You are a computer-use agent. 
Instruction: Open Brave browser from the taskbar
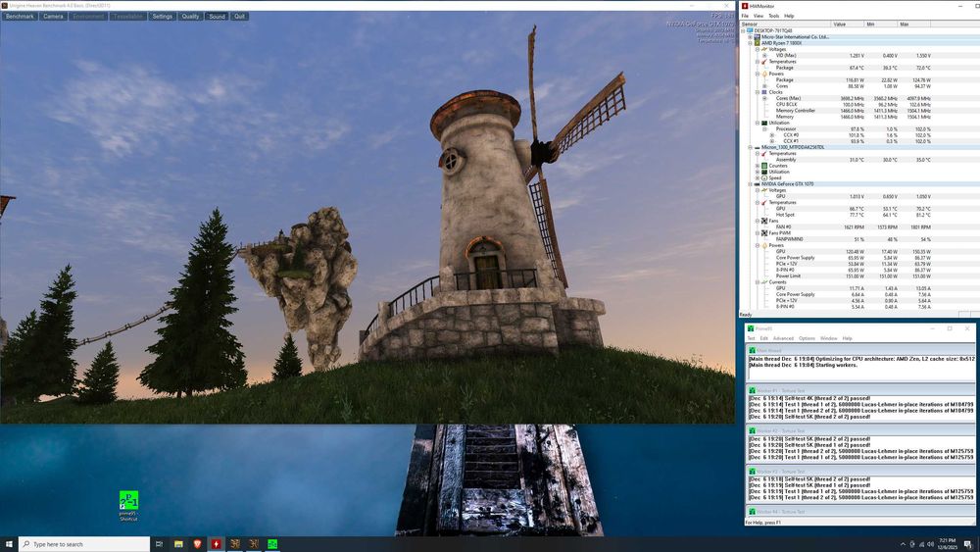pos(198,544)
